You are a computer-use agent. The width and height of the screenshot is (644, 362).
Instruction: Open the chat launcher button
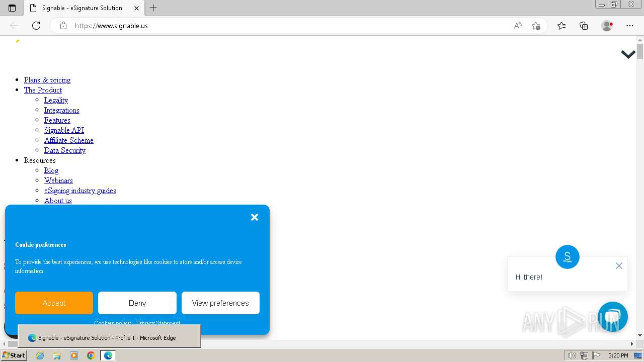tap(613, 317)
